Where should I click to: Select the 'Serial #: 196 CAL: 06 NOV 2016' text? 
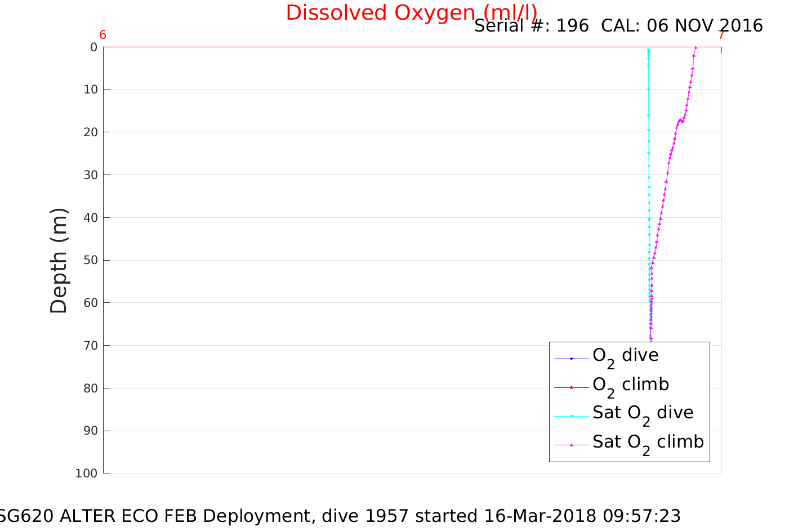[x=618, y=26]
